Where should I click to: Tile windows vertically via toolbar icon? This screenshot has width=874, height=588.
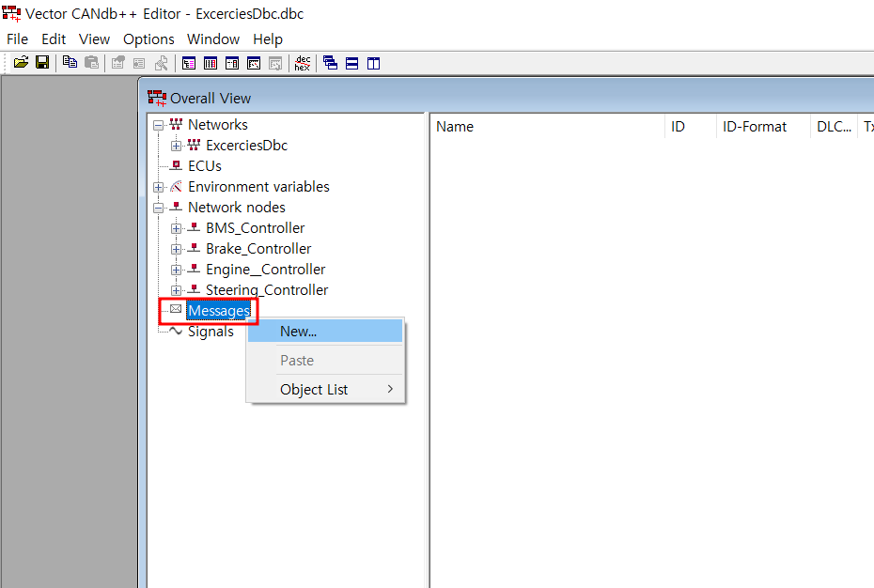coord(373,64)
